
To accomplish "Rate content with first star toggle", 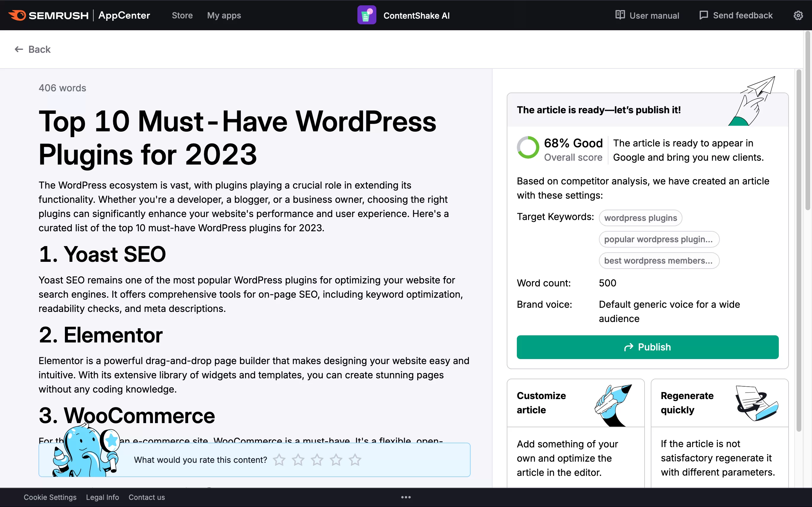I will [279, 460].
